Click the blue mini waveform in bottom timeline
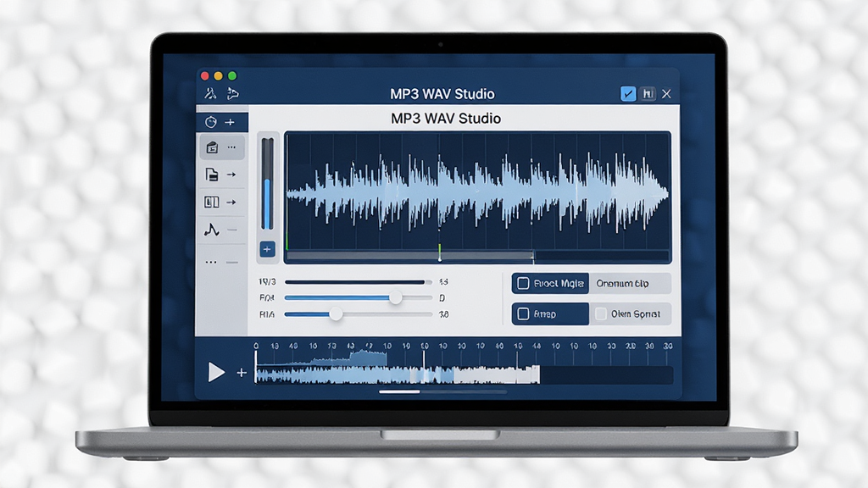The width and height of the screenshot is (868, 488). (354, 375)
